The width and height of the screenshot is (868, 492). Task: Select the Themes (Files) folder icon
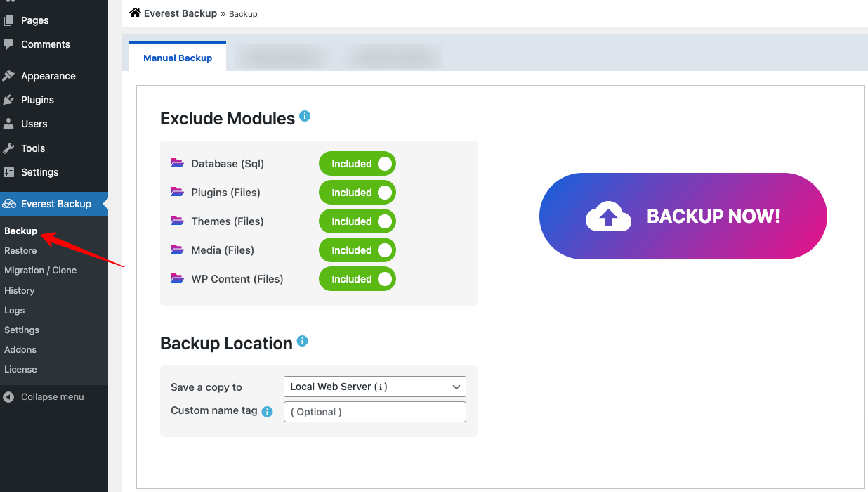click(x=177, y=221)
